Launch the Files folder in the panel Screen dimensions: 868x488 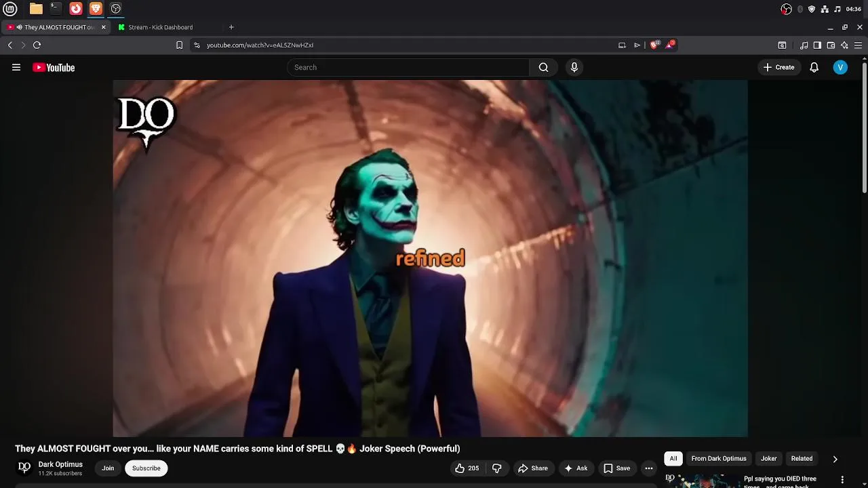36,9
